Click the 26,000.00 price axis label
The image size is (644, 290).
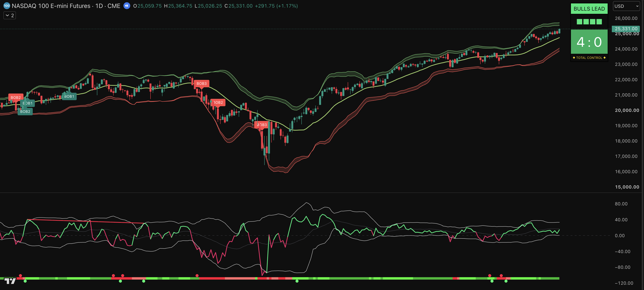point(626,18)
